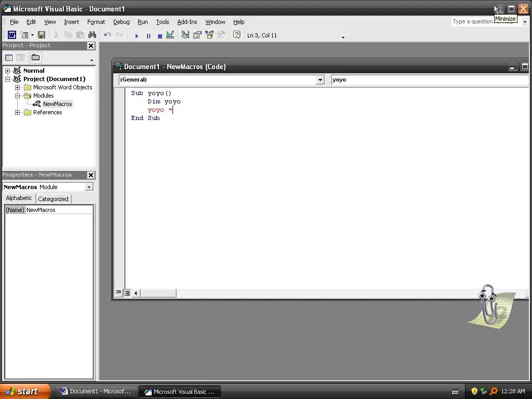Click the Redo arrow icon
This screenshot has width=532, height=399.
click(119, 35)
